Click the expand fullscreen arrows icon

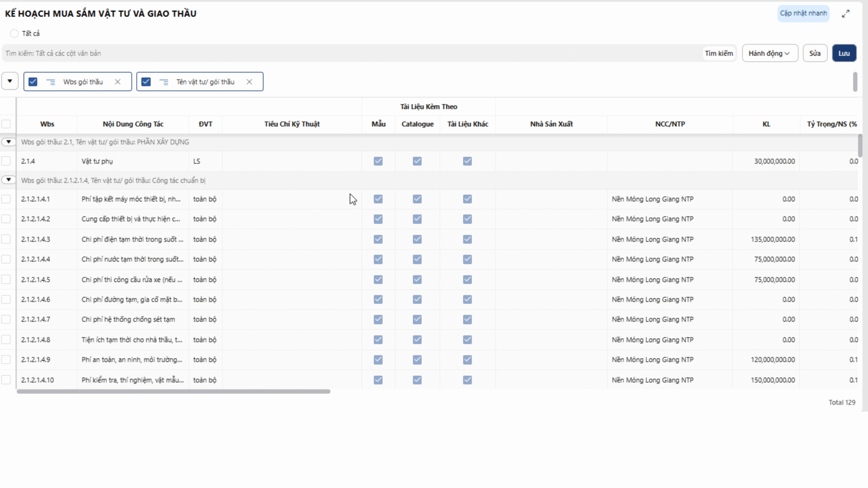pos(846,14)
